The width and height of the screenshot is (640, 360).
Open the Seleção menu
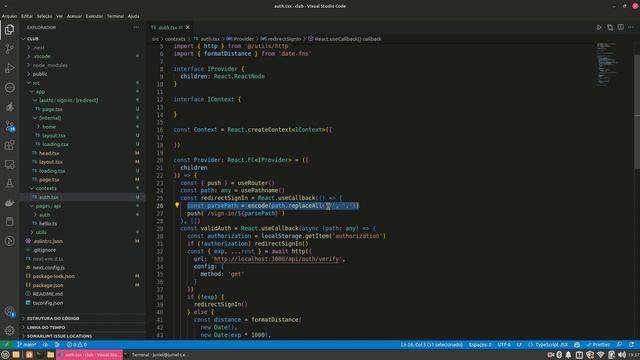44,16
